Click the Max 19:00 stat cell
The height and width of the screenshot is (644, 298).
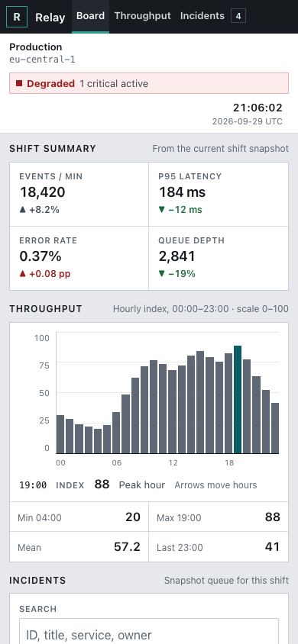pos(219,517)
